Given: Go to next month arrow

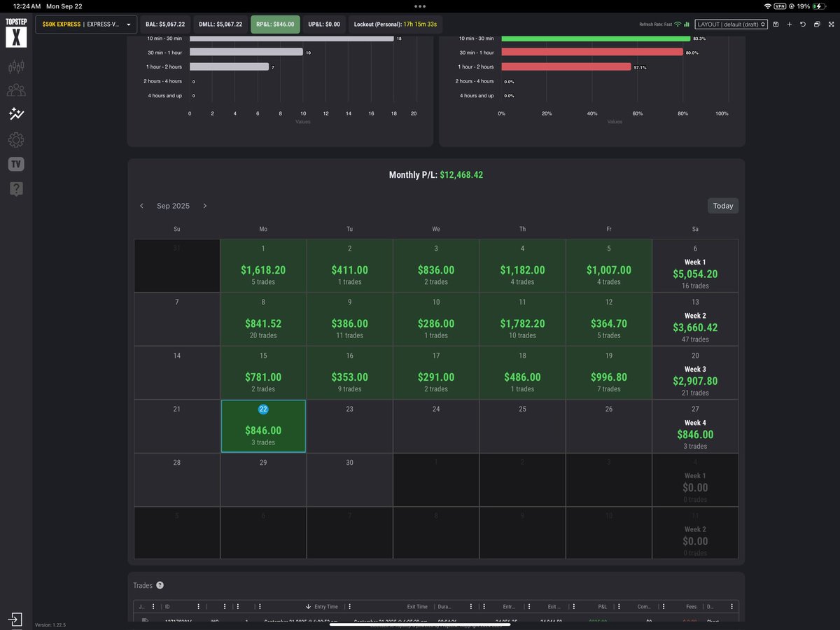Looking at the screenshot, I should (x=204, y=206).
